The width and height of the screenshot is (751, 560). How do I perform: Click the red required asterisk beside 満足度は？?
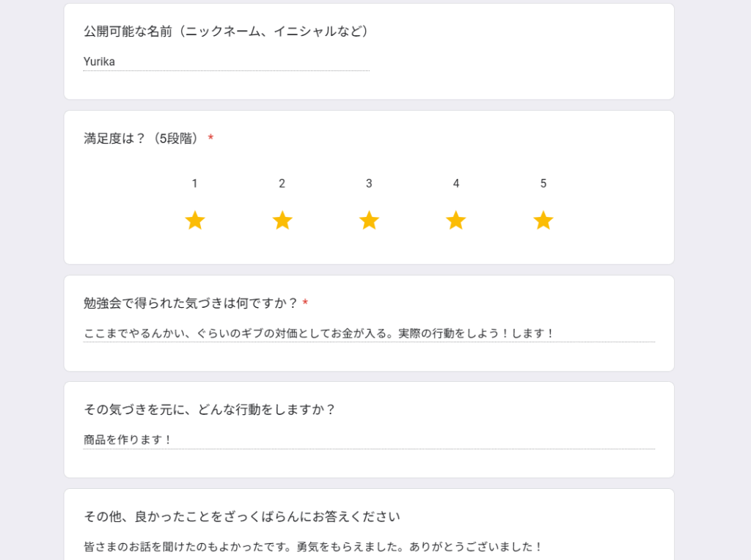coord(210,138)
